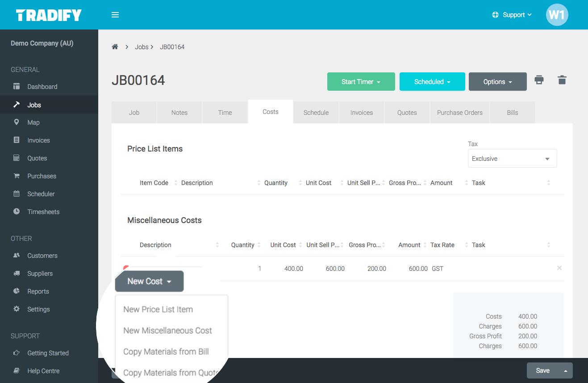Choose New Price List Item
The image size is (588, 383).
[158, 309]
